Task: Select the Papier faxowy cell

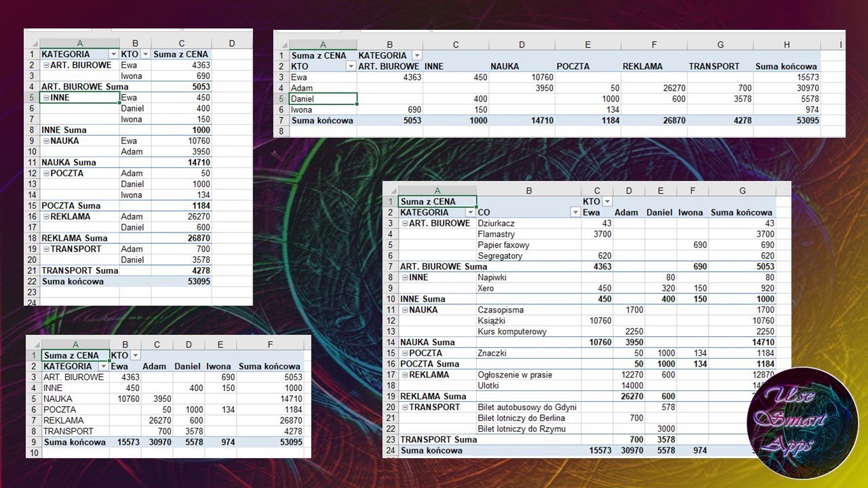Action: [x=529, y=245]
